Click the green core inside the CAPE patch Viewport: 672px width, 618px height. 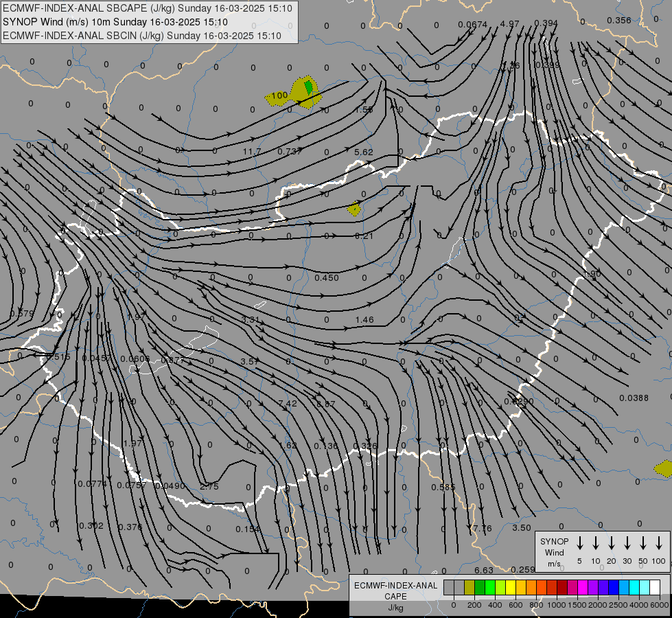(x=309, y=87)
